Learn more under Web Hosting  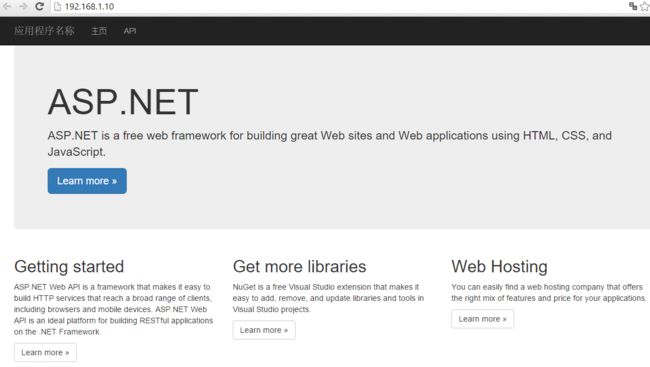coord(483,319)
